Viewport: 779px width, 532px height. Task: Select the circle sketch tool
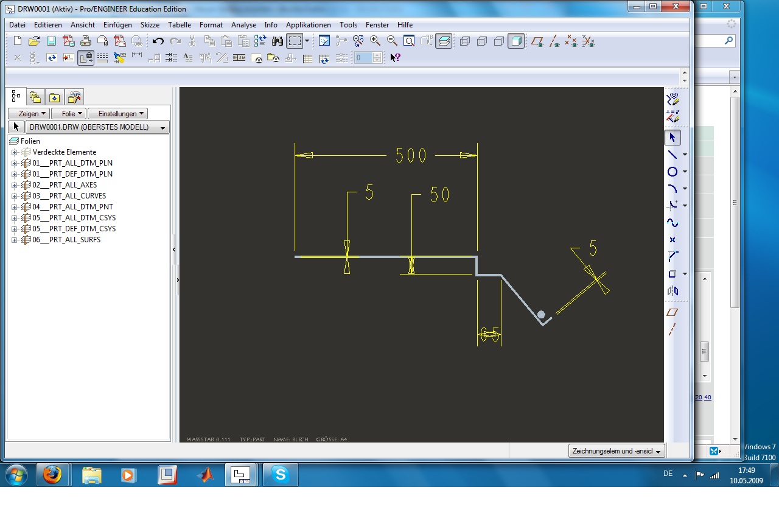tap(672, 172)
